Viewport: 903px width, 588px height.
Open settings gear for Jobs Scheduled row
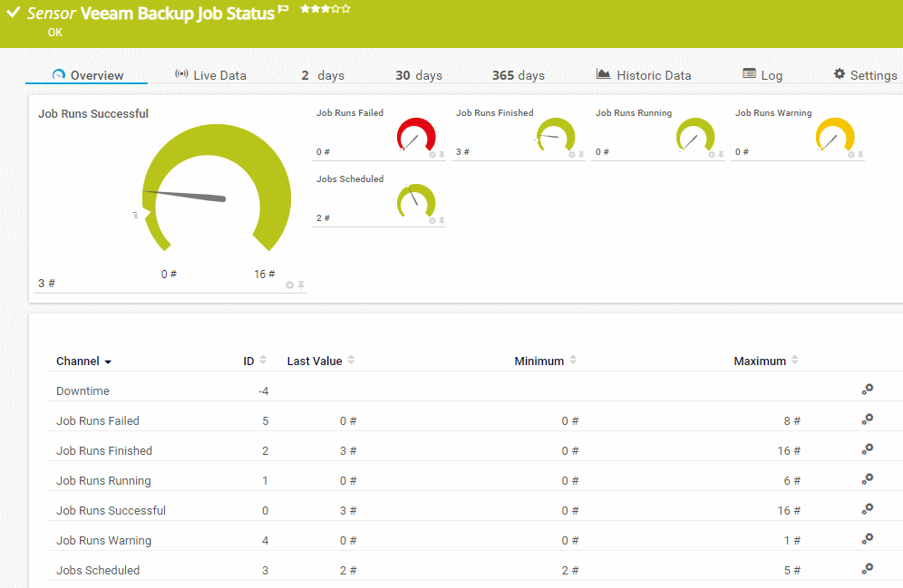pyautogui.click(x=867, y=569)
